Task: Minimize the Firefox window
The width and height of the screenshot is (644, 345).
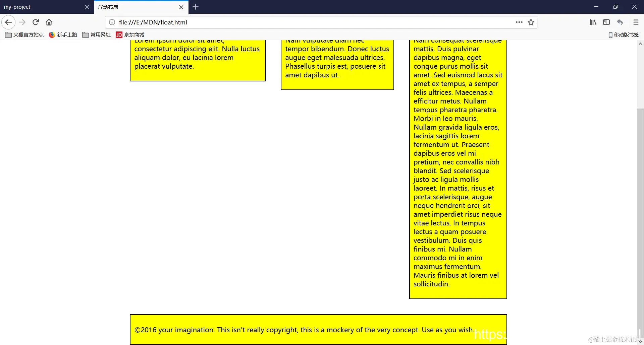Action: tap(596, 7)
